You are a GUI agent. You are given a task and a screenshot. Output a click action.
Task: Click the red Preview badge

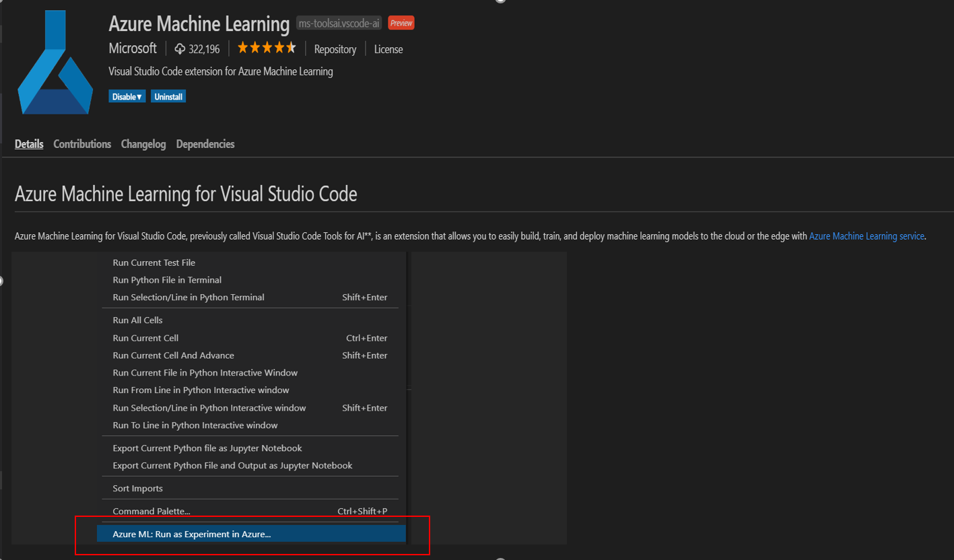click(x=401, y=22)
